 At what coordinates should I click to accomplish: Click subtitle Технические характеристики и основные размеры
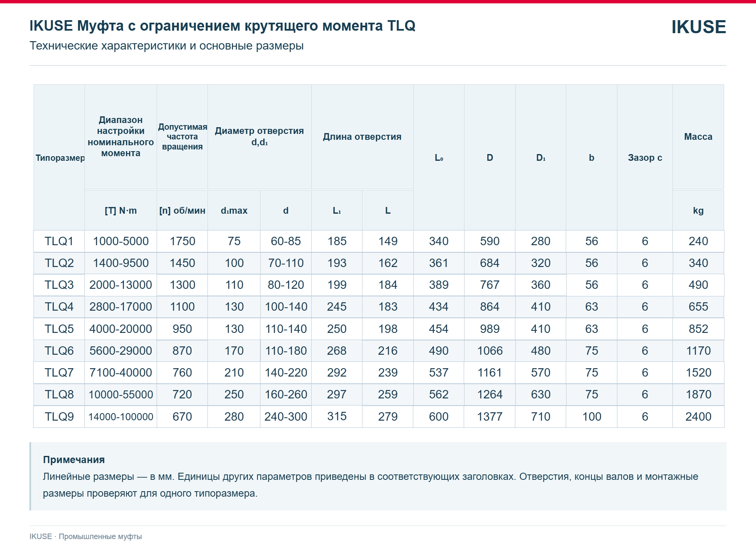click(166, 45)
